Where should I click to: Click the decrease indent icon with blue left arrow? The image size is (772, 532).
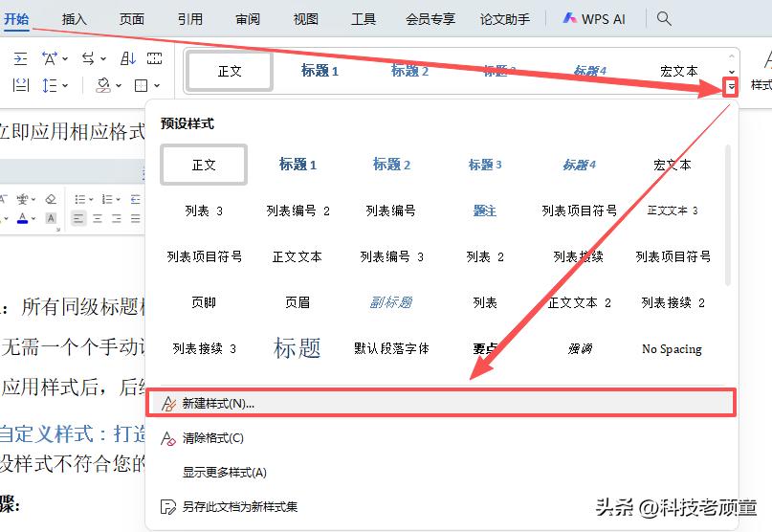pos(136,199)
